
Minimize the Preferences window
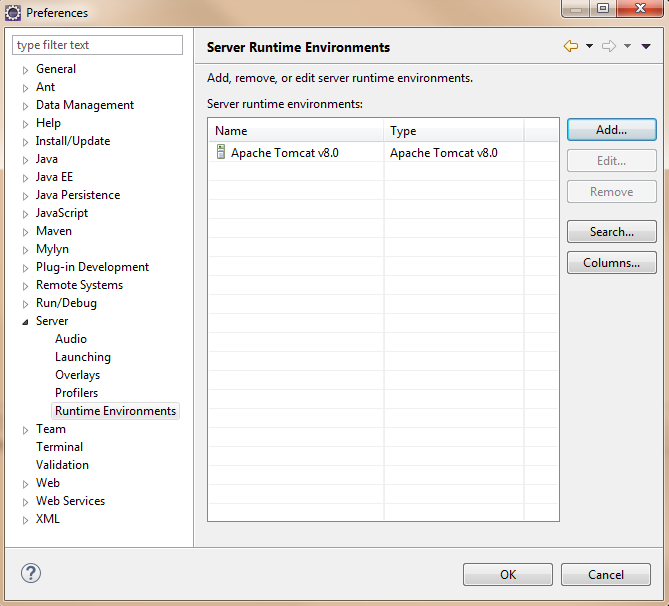[576, 8]
